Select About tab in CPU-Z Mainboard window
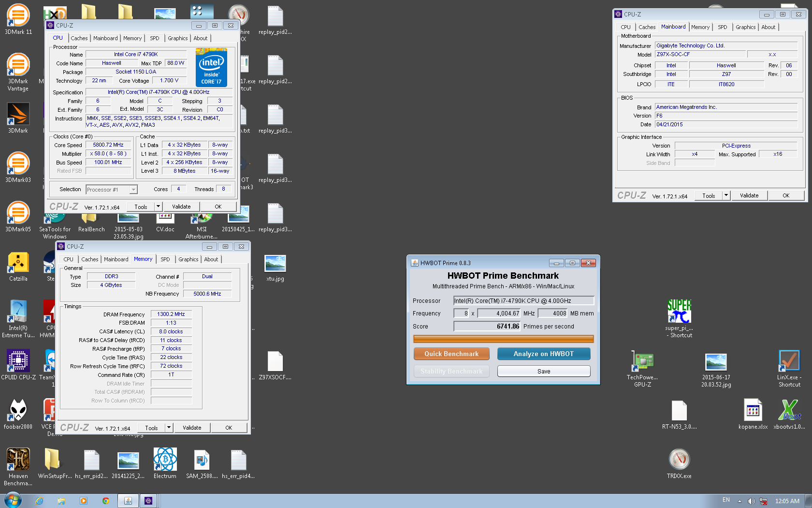 [768, 27]
